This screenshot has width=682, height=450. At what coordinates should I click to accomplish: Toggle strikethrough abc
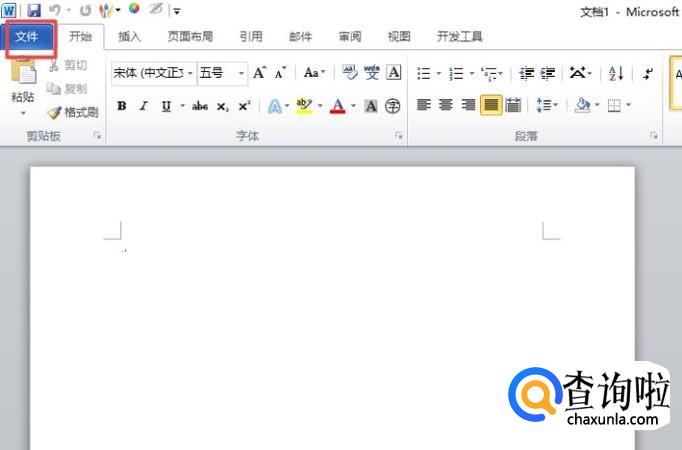(x=200, y=106)
